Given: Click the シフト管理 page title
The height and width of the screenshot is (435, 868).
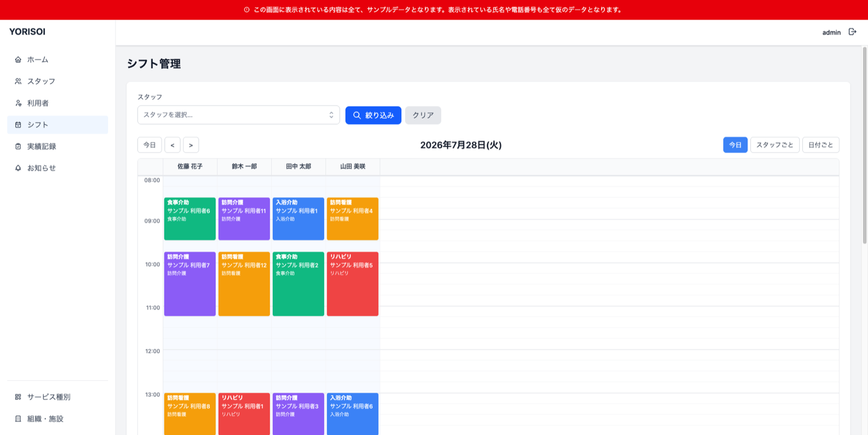Looking at the screenshot, I should 154,64.
